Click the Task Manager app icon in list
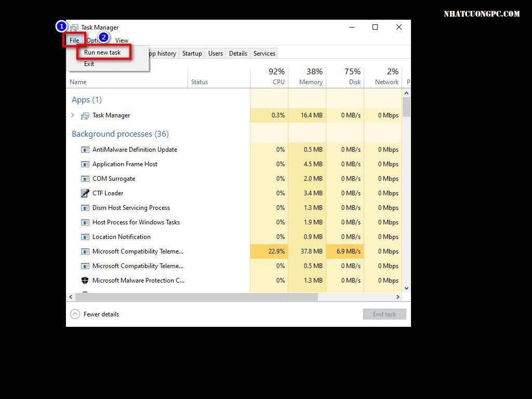The height and width of the screenshot is (399, 532). (85, 115)
